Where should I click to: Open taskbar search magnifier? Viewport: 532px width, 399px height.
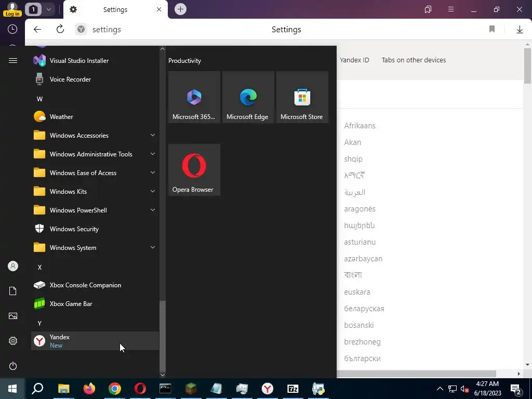(37, 389)
